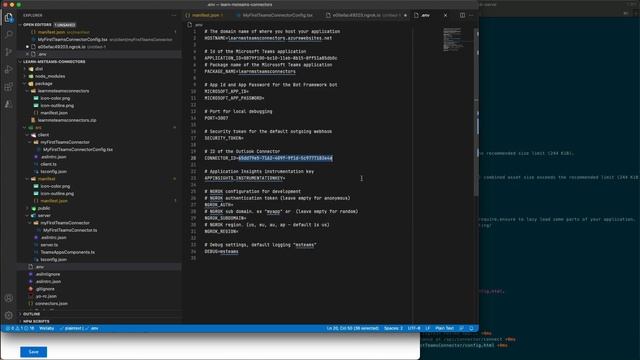Viewport: 640px width, 360px height.
Task: Open the Explorer view in activity bar
Action: 9,18
